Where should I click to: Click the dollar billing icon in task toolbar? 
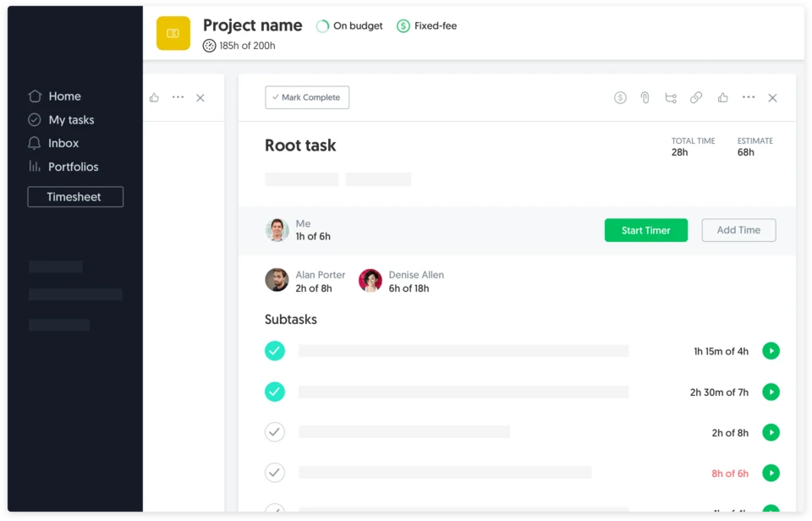[620, 98]
